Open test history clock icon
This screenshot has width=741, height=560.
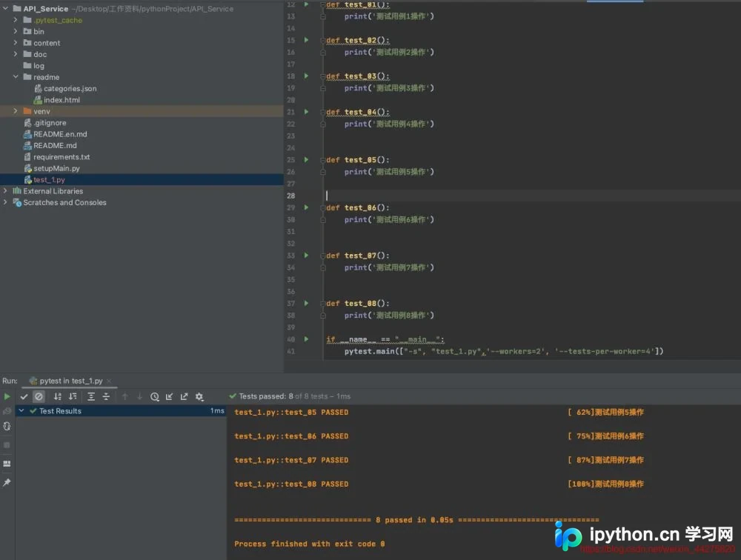coord(155,396)
